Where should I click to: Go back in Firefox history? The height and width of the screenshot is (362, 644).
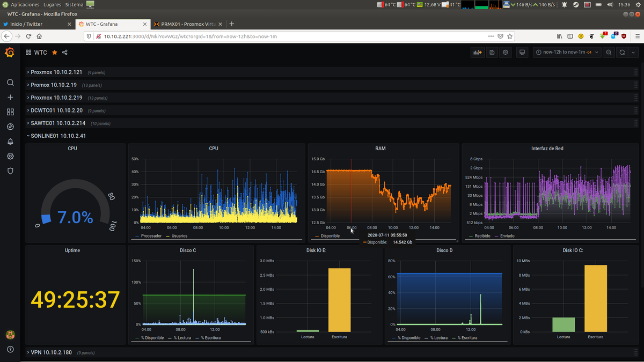6,36
